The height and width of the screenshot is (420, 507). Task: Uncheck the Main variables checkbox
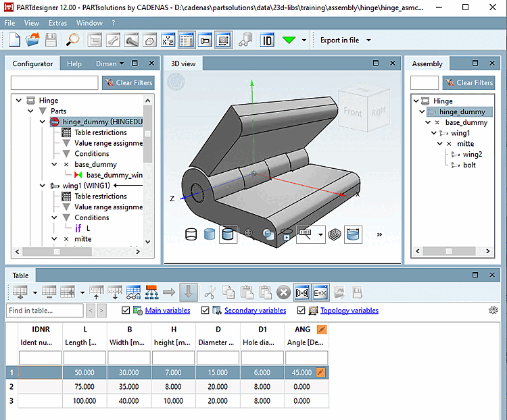pos(126,311)
